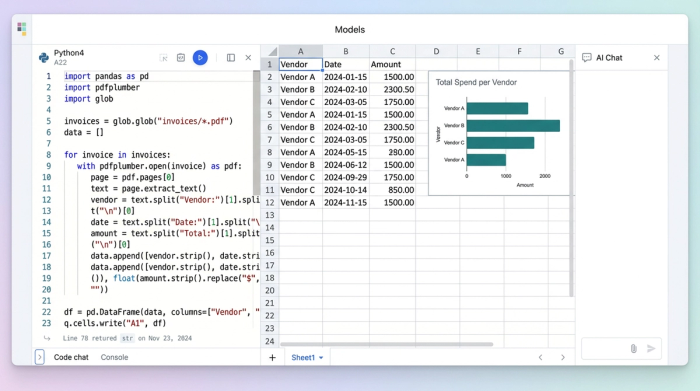This screenshot has height=391, width=700.
Task: Close the Python4 code editor panel
Action: 248,58
